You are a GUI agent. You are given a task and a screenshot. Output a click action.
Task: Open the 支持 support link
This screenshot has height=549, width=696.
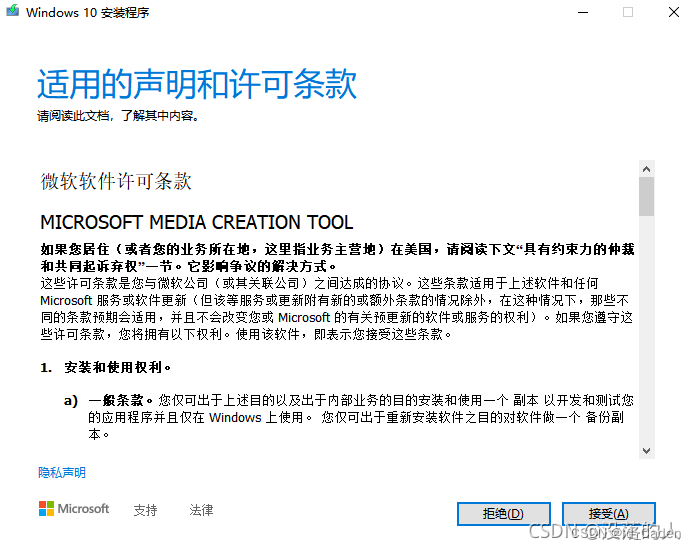tap(146, 510)
